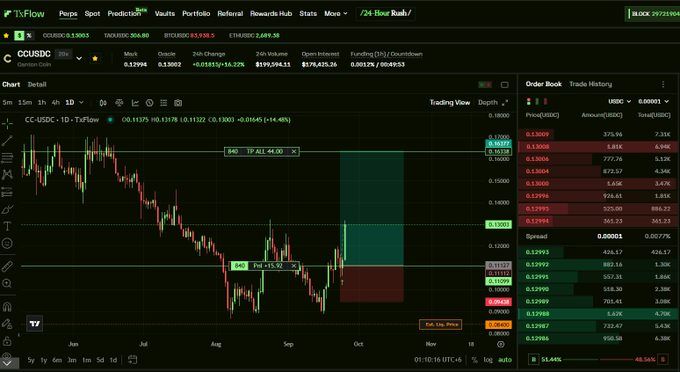
Task: Toggle CCUSDC favorite star
Action: 95,58
